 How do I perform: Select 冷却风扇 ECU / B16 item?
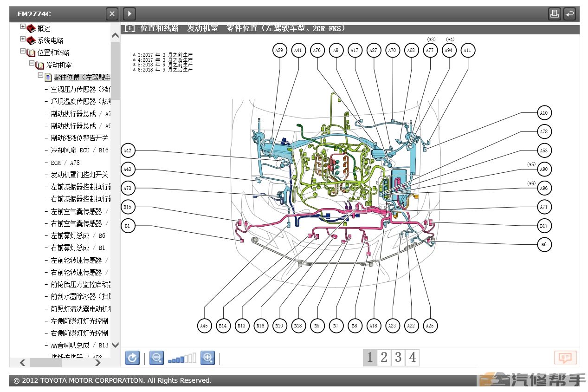tap(79, 150)
